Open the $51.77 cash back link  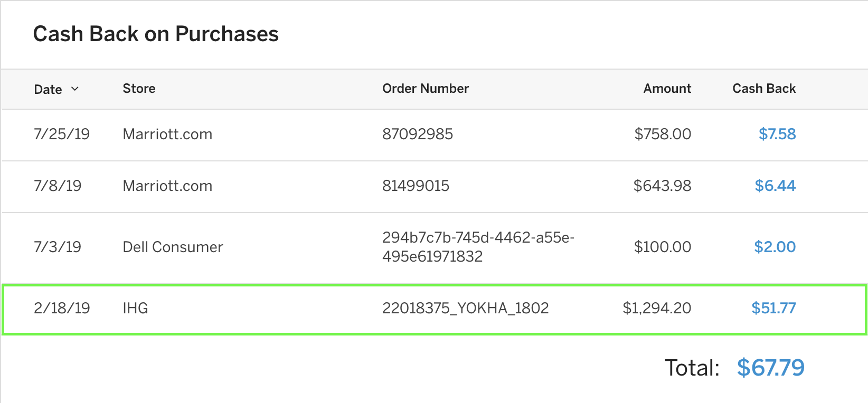(773, 308)
